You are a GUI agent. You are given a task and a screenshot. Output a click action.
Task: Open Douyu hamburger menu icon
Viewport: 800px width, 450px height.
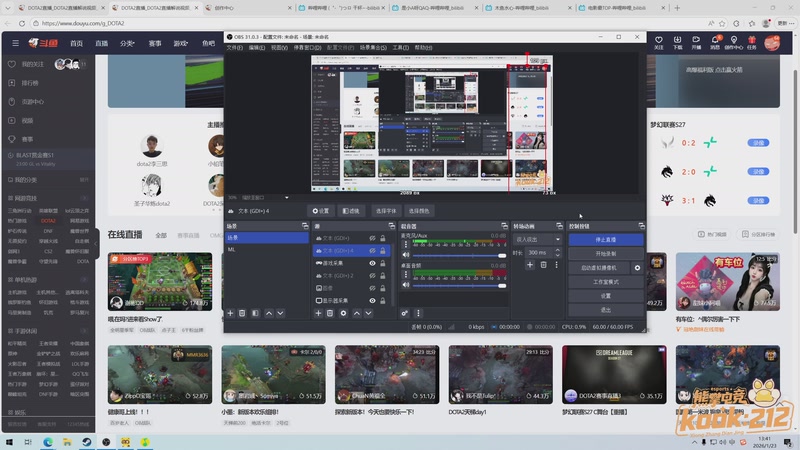click(x=15, y=43)
